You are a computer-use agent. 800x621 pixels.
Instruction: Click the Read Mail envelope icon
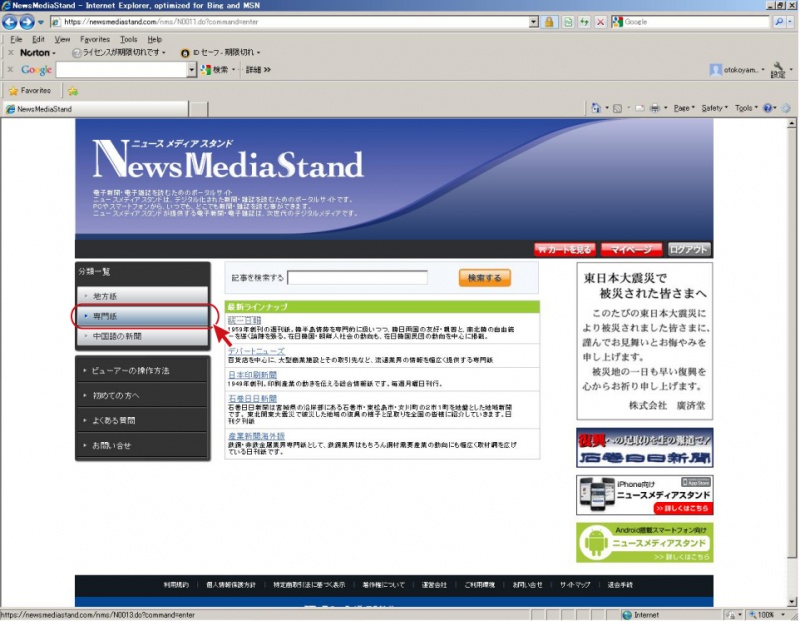(639, 108)
